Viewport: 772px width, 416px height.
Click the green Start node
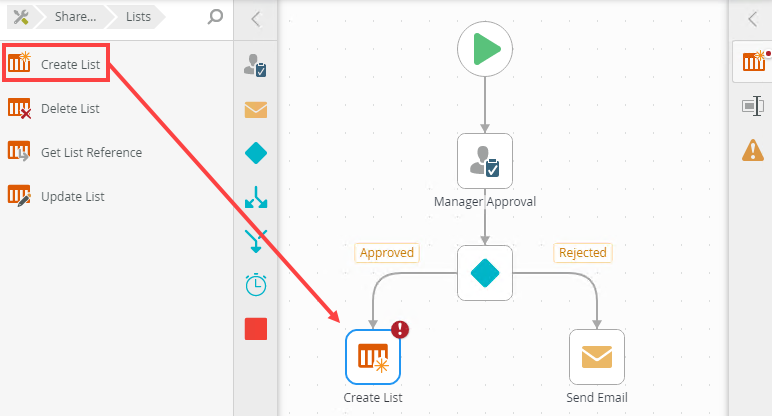coord(485,49)
